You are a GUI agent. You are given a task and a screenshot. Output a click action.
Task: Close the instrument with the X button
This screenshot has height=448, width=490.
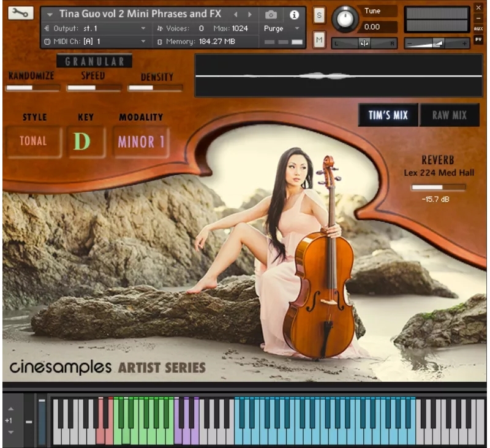478,8
